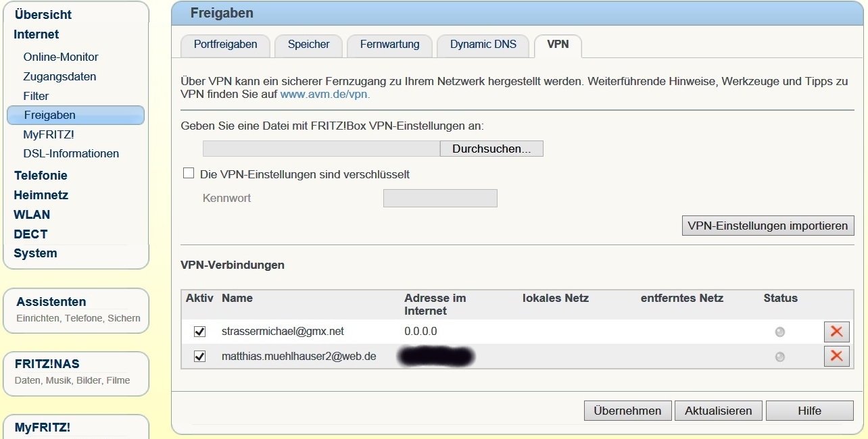Click VPN-Einstellungen importieren button
The image size is (868, 439).
pos(767,226)
